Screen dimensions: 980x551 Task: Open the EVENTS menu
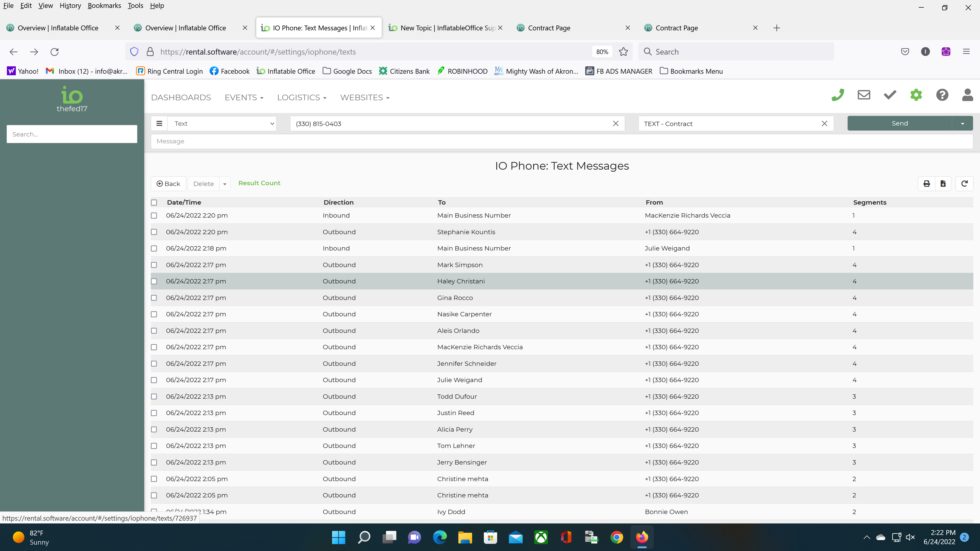pyautogui.click(x=244, y=98)
